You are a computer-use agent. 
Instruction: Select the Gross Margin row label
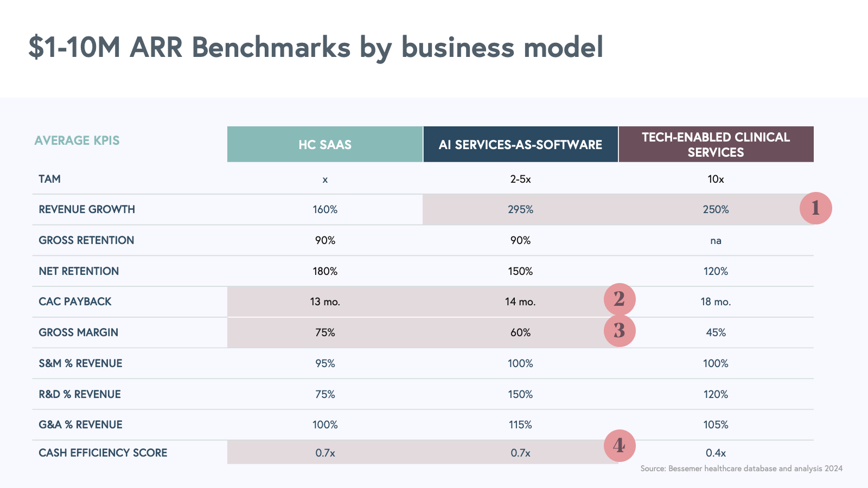(x=78, y=332)
